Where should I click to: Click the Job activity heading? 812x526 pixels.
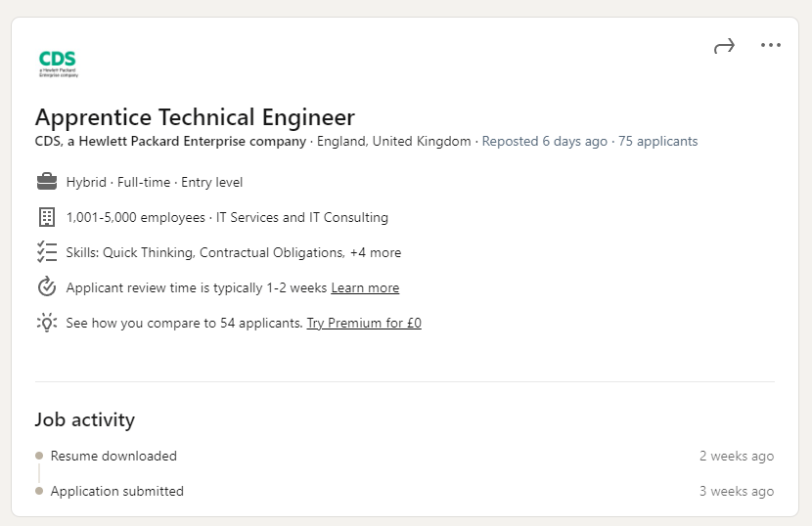(x=85, y=419)
